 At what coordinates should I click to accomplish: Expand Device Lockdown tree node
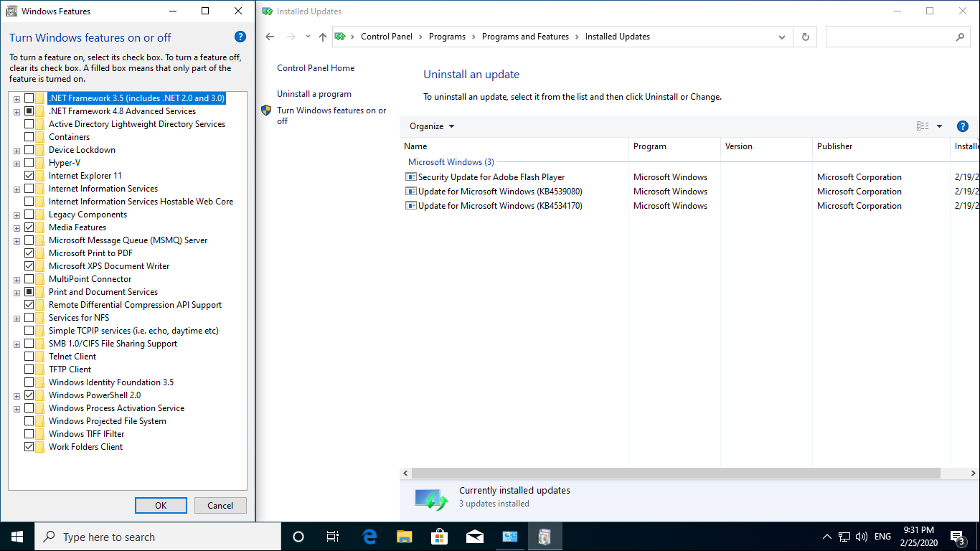pyautogui.click(x=17, y=150)
